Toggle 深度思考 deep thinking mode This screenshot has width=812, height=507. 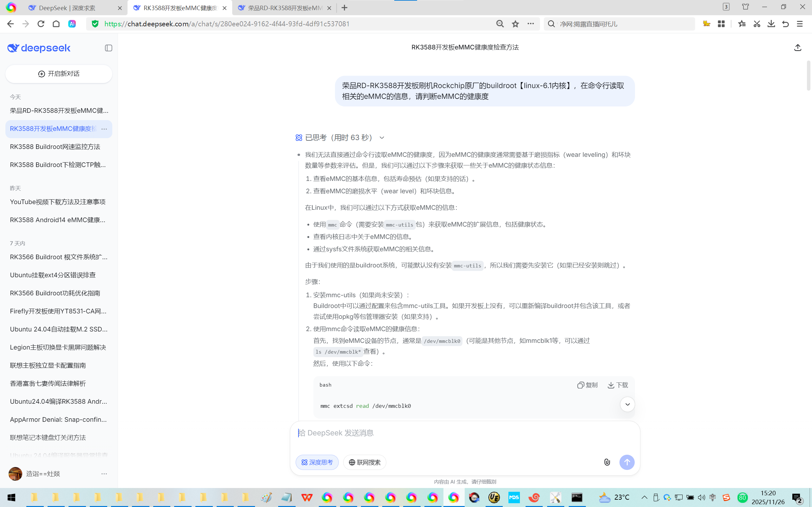pyautogui.click(x=317, y=462)
